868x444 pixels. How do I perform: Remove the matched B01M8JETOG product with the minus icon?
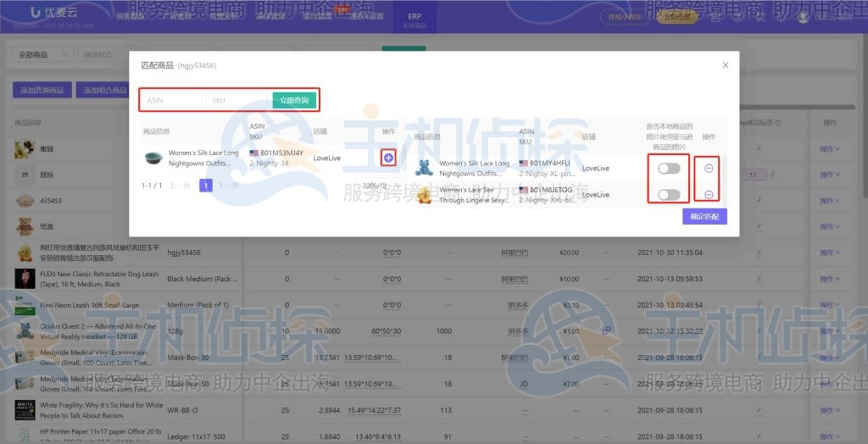click(x=709, y=194)
